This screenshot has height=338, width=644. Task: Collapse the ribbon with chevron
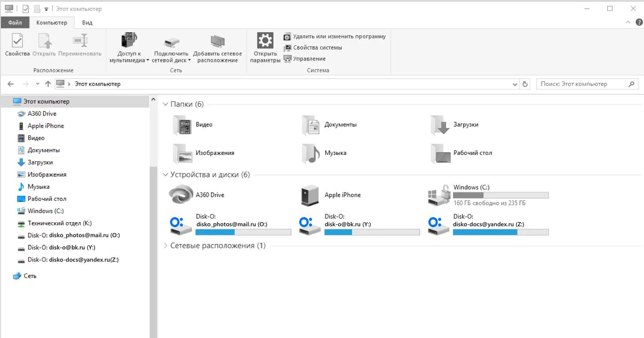(x=628, y=22)
